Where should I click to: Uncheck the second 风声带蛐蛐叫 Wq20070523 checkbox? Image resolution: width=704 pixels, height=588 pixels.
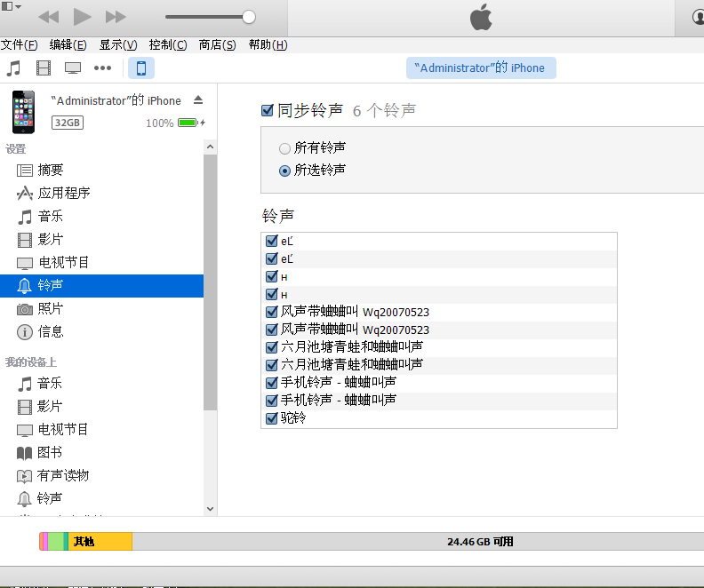(x=272, y=330)
